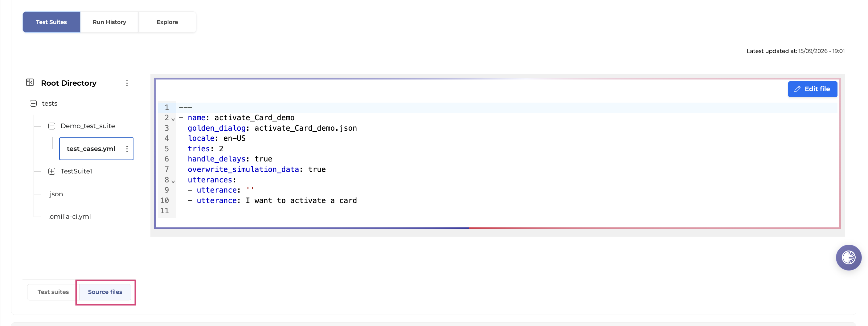Open the .json file
The width and height of the screenshot is (868, 326).
tap(55, 194)
